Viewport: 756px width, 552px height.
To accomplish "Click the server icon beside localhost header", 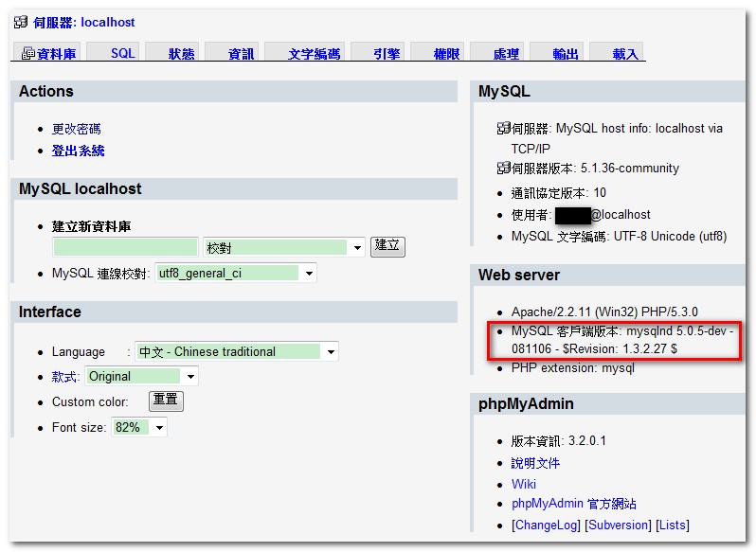I will pos(21,22).
